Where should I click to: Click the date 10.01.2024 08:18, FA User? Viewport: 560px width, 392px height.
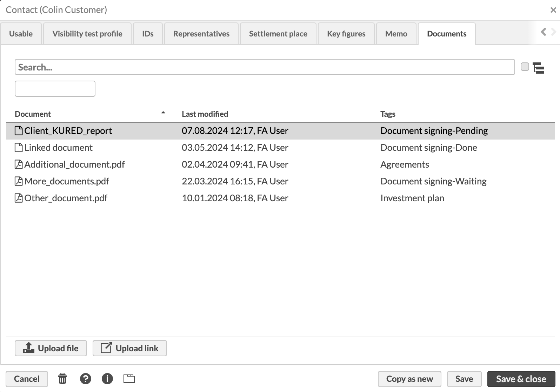pyautogui.click(x=235, y=198)
